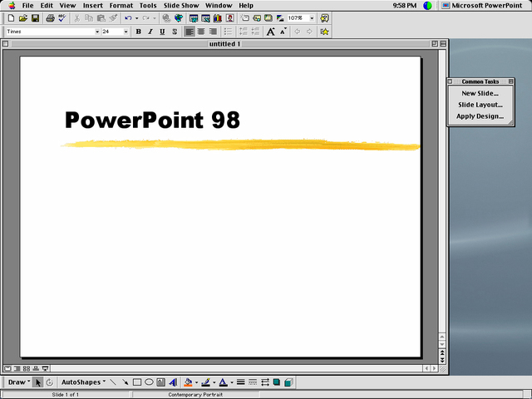This screenshot has width=532, height=399.
Task: Toggle Bold formatting
Action: click(139, 32)
